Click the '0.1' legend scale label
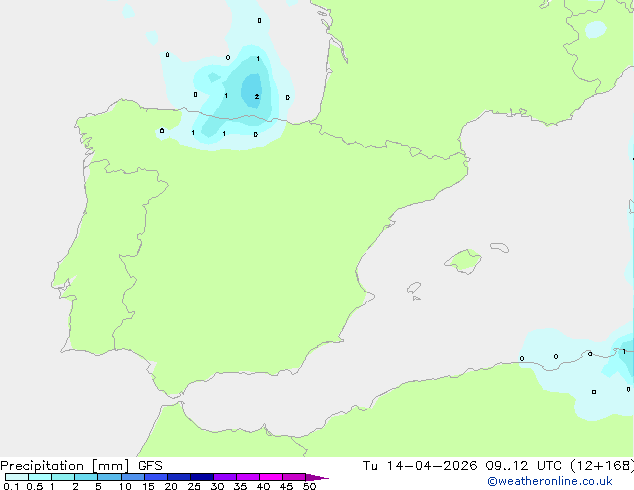The image size is (634, 490). pyautogui.click(x=11, y=486)
